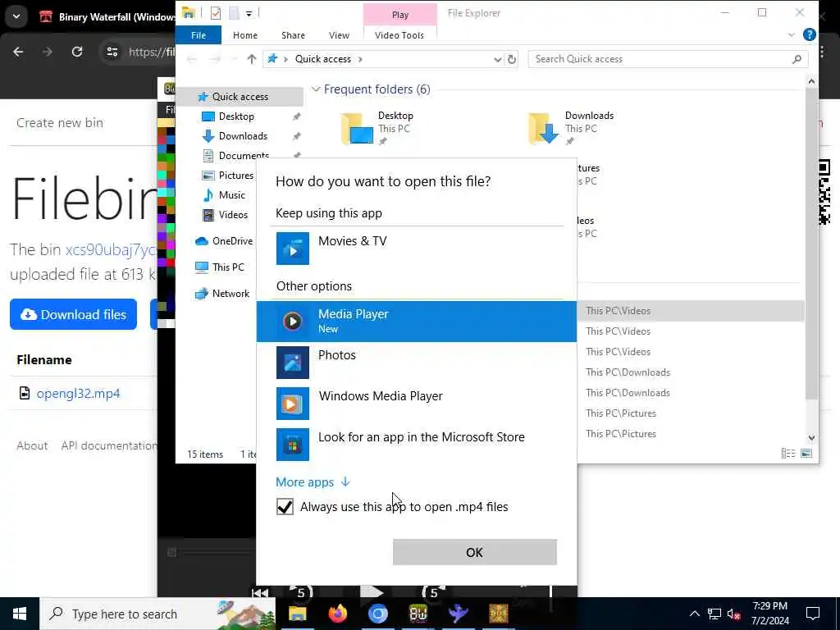Open Desktop in the navigation pane

[x=236, y=116]
